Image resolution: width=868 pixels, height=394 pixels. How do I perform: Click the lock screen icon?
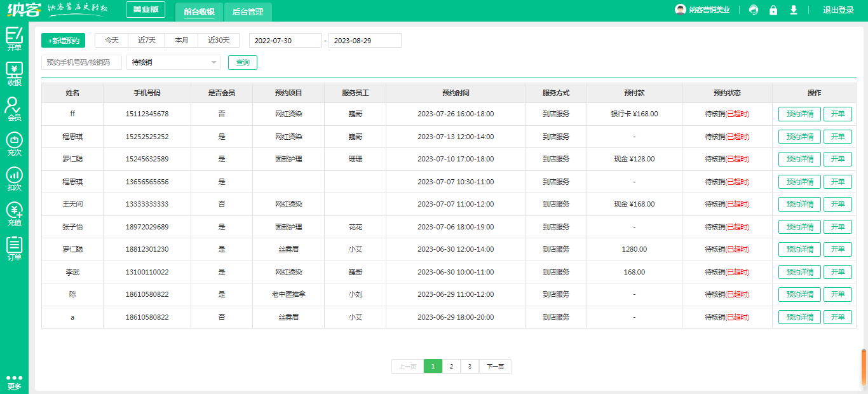tap(773, 10)
